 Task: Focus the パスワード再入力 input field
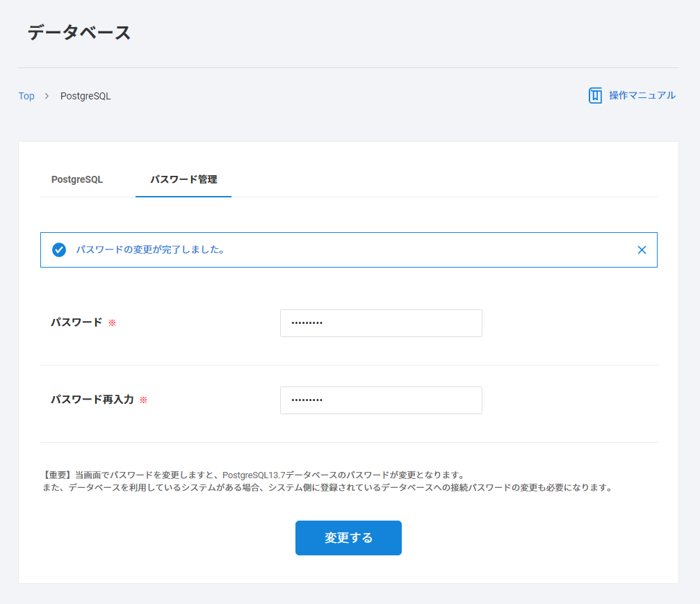381,400
